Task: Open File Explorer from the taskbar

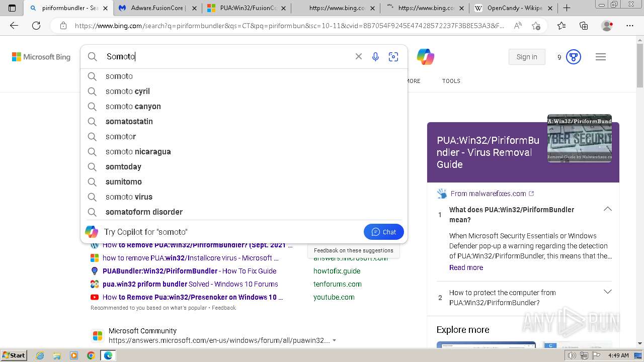Action: [57, 355]
